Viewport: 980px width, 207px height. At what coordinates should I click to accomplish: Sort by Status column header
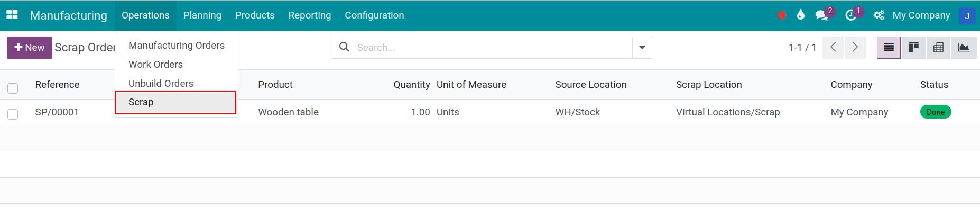click(934, 85)
